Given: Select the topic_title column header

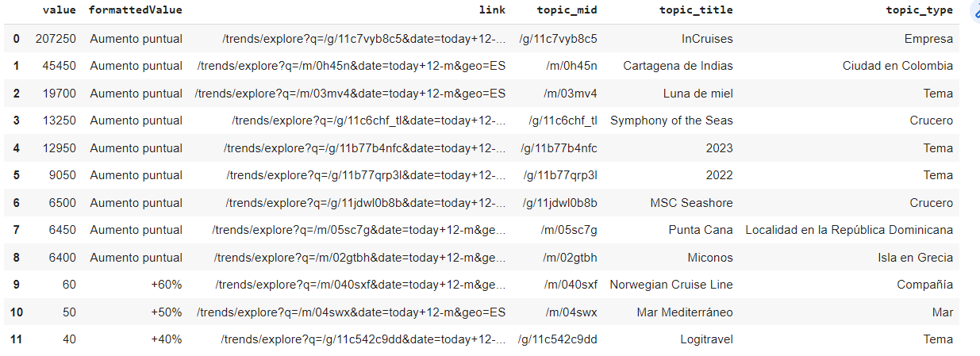Looking at the screenshot, I should pos(696,10).
